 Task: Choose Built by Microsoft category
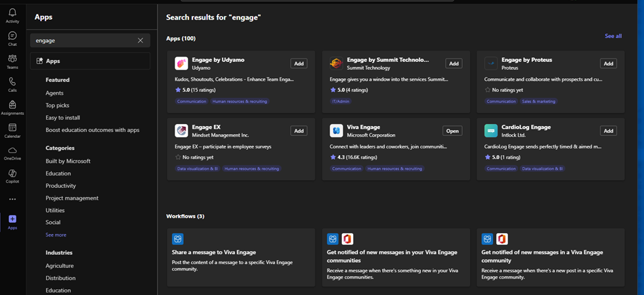pos(68,162)
